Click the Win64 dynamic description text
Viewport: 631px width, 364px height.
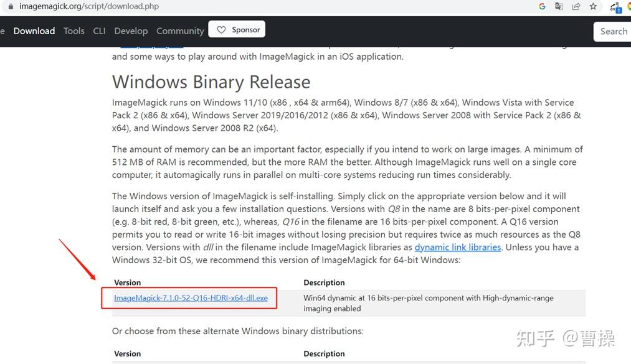[x=428, y=303]
